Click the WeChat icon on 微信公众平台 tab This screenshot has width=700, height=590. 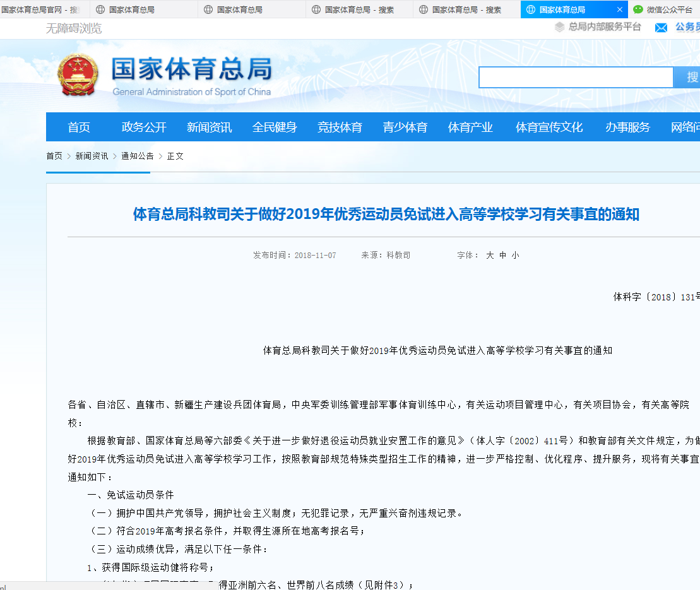pyautogui.click(x=638, y=9)
